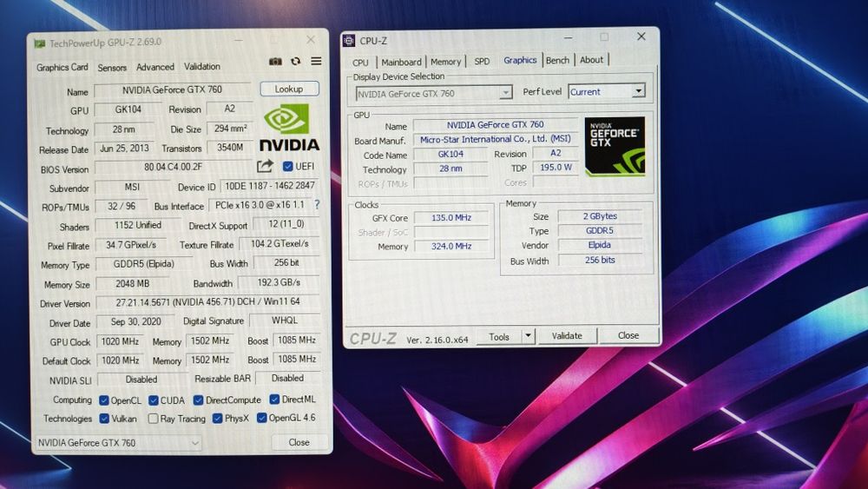Image resolution: width=868 pixels, height=489 pixels.
Task: Open the About tab in CPU-Z
Action: click(x=591, y=60)
